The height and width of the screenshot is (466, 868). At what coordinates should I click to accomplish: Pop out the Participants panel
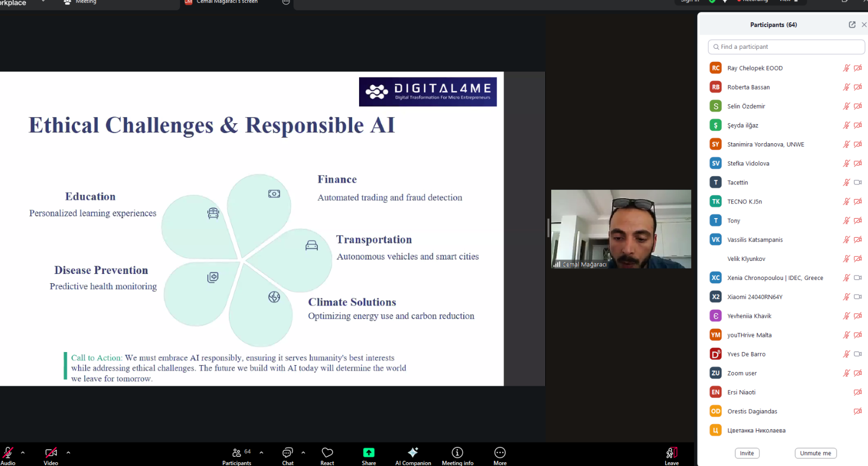click(852, 25)
